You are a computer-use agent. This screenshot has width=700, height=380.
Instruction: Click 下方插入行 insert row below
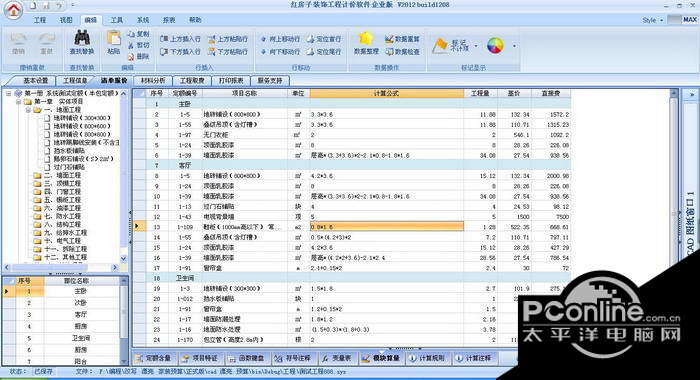180,52
